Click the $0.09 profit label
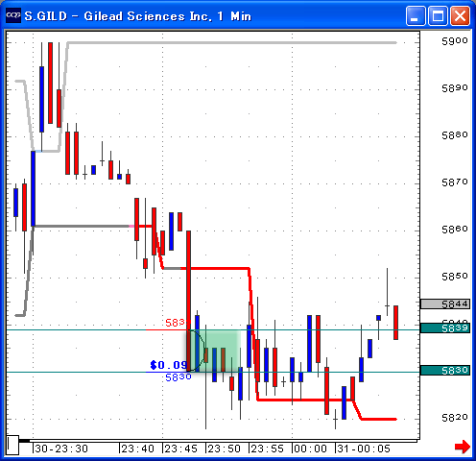Screen dimensions: 476x461 pos(169,365)
